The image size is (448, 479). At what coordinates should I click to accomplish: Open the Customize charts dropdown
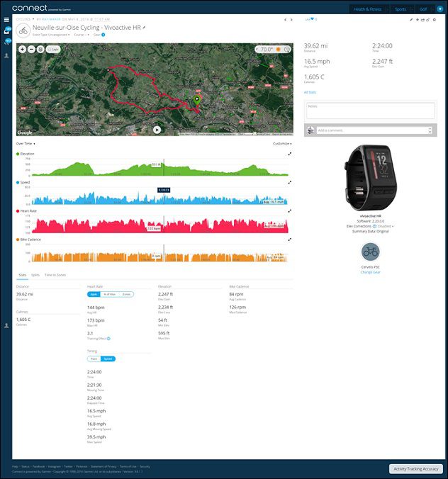(x=282, y=144)
